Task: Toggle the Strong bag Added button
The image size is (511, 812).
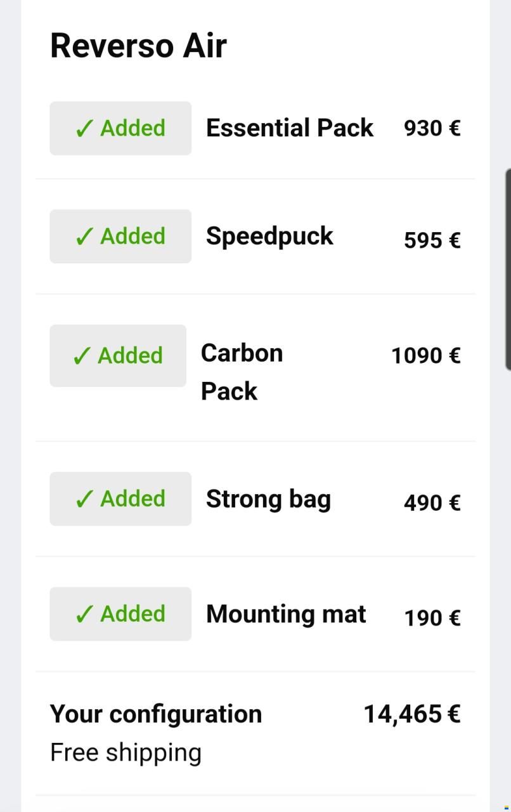Action: tap(120, 499)
